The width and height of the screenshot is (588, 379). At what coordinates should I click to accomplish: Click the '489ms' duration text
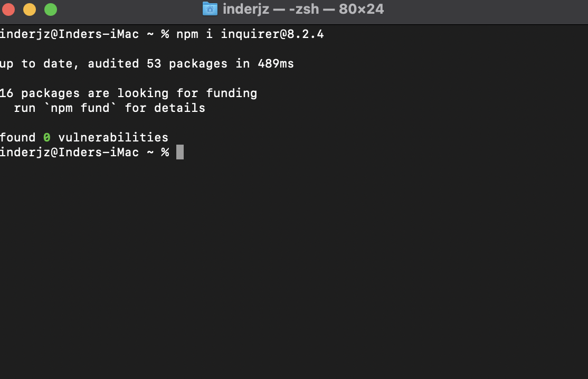point(277,63)
